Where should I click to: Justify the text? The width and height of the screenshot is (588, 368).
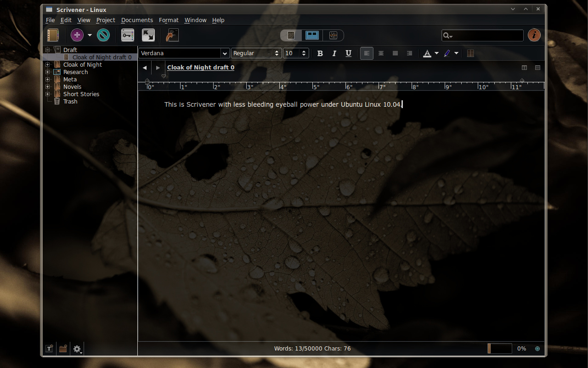(x=395, y=53)
